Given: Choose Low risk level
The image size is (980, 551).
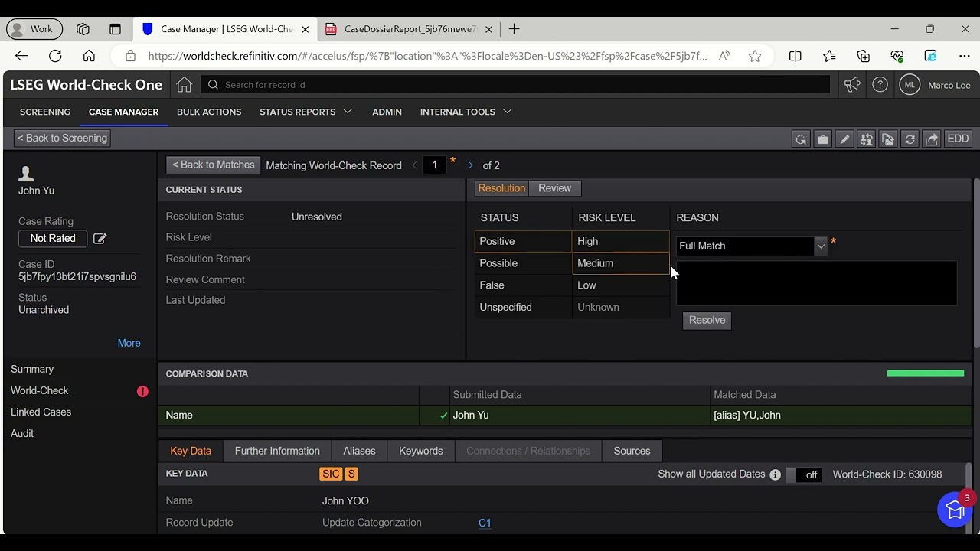Looking at the screenshot, I should pos(621,285).
